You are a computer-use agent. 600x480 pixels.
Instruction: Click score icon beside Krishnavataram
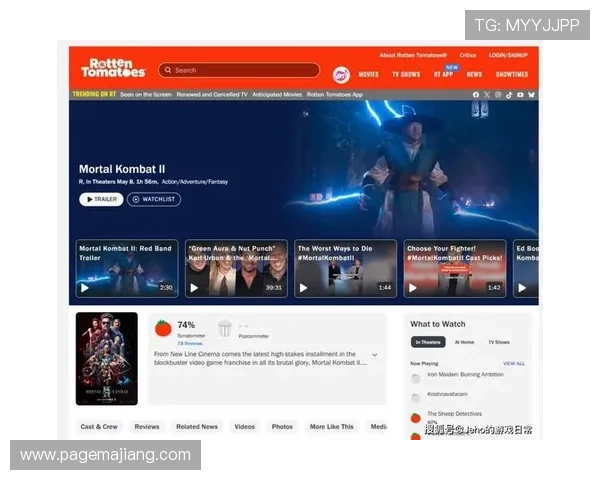click(416, 398)
